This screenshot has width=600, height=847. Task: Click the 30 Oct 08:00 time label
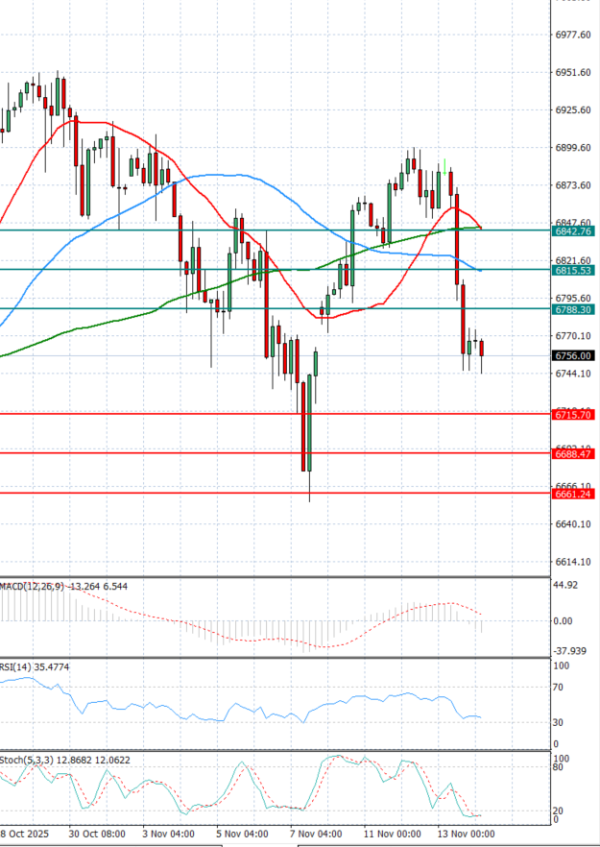pos(99,832)
